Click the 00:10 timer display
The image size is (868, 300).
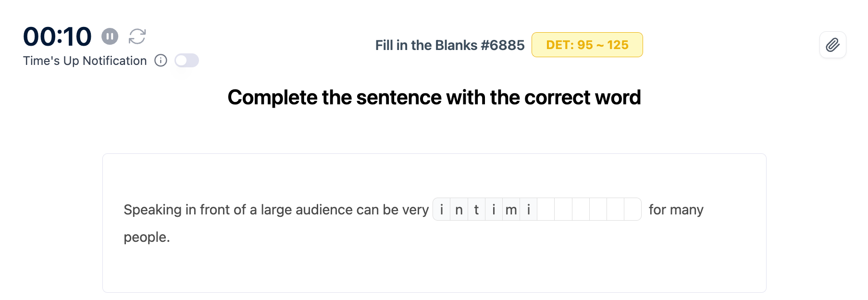tap(57, 37)
